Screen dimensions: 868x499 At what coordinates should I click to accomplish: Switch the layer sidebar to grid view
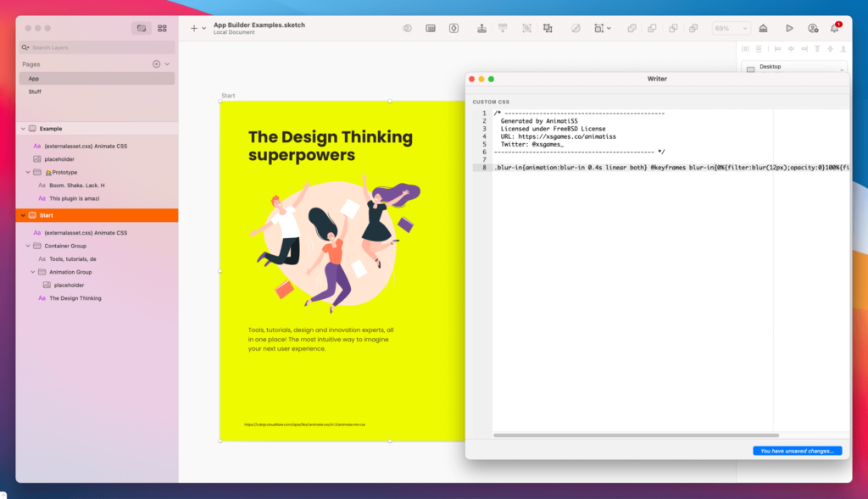[x=162, y=27]
